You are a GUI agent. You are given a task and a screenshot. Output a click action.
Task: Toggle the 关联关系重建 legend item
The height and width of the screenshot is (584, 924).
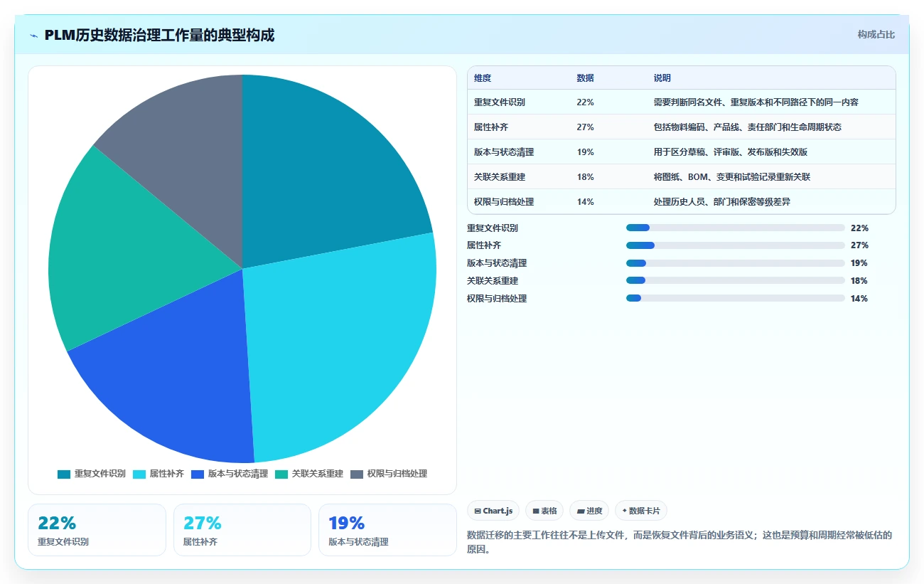[309, 474]
